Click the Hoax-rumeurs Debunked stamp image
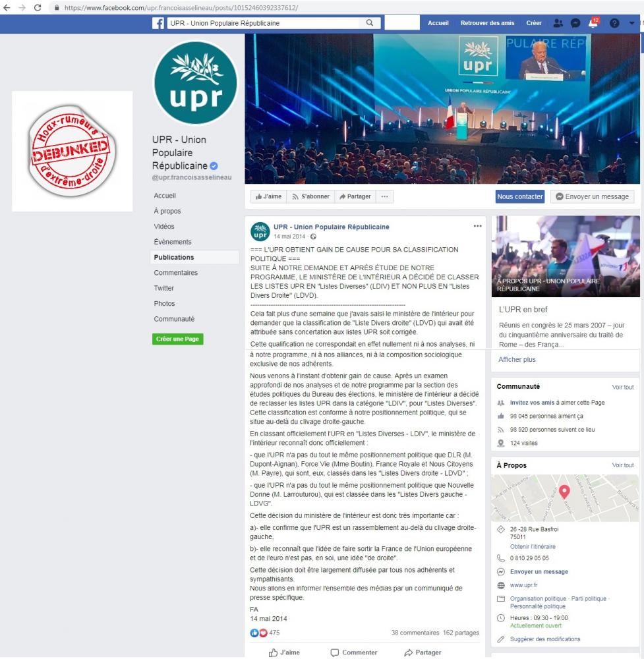This screenshot has height=659, width=644. (73, 151)
